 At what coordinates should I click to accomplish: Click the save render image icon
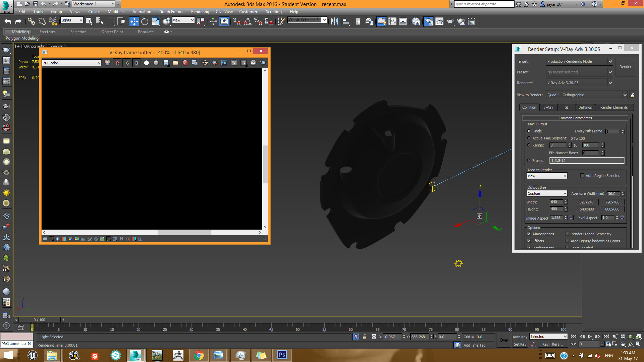(x=166, y=63)
